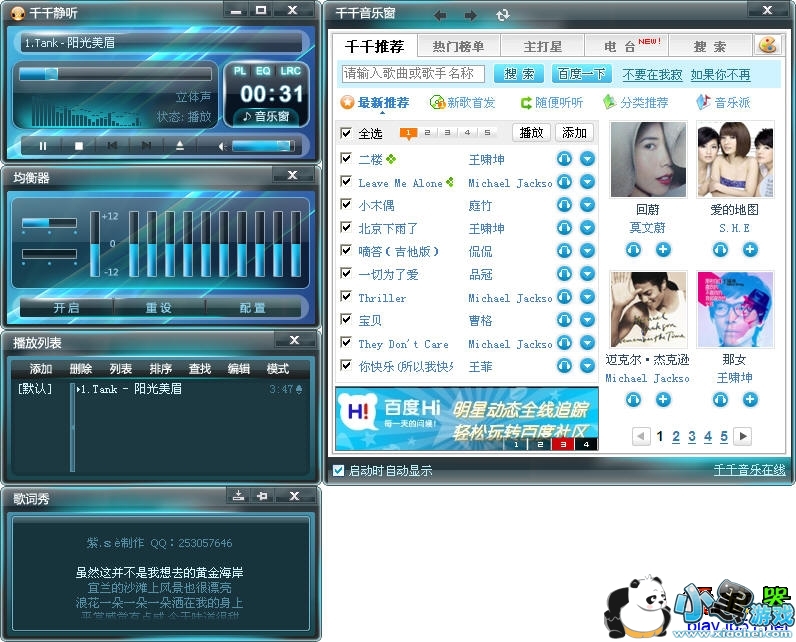
Task: Open the 分类推荐 category
Action: [636, 103]
